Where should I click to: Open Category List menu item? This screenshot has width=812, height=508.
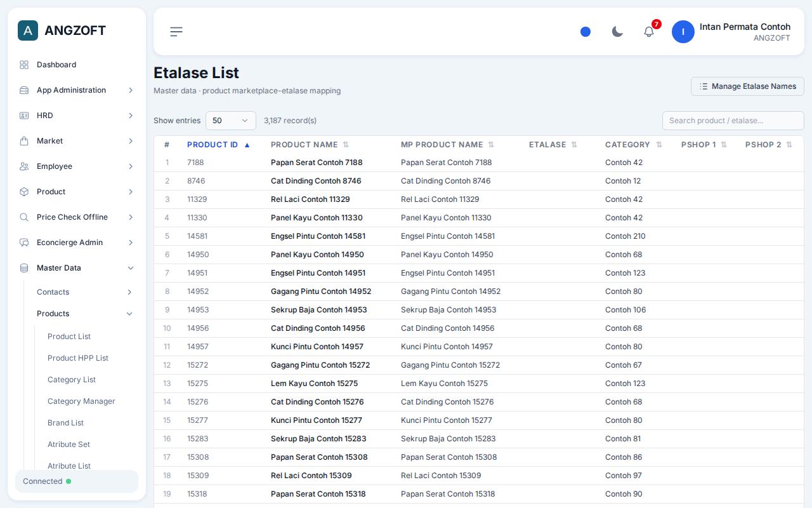[x=72, y=380]
